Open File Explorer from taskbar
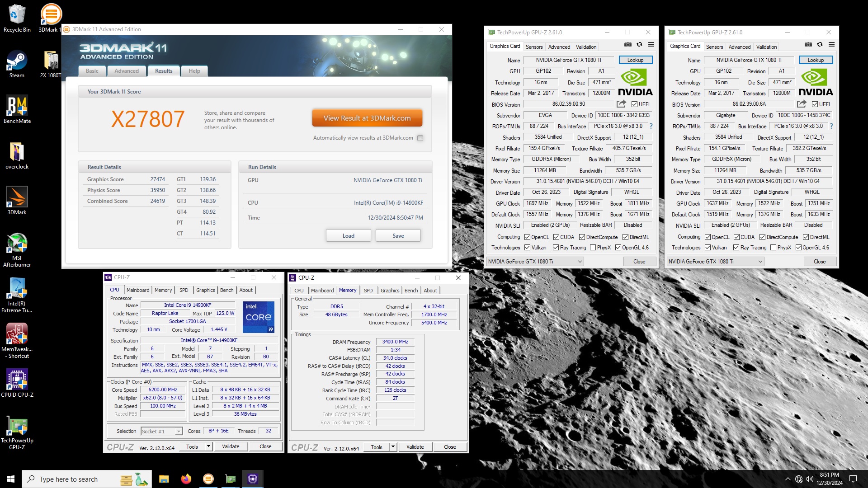 [164, 479]
